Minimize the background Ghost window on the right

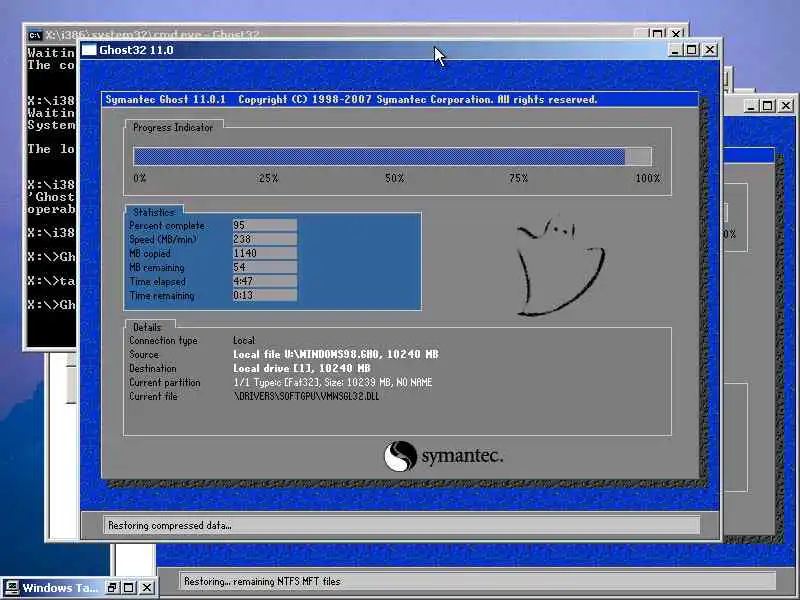tap(750, 106)
